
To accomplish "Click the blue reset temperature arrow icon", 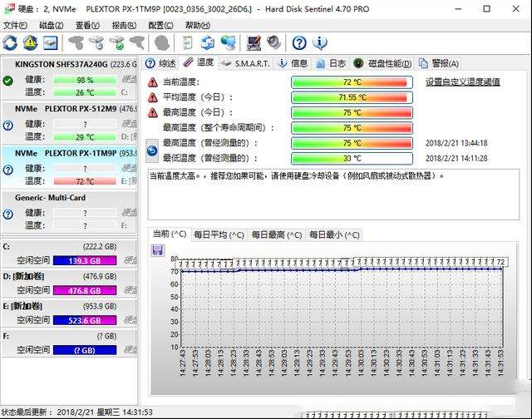I will tap(152, 150).
